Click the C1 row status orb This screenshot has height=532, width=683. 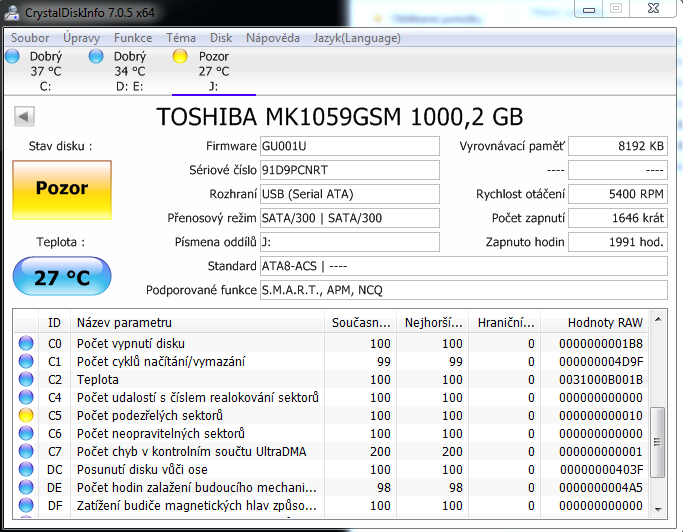click(26, 361)
